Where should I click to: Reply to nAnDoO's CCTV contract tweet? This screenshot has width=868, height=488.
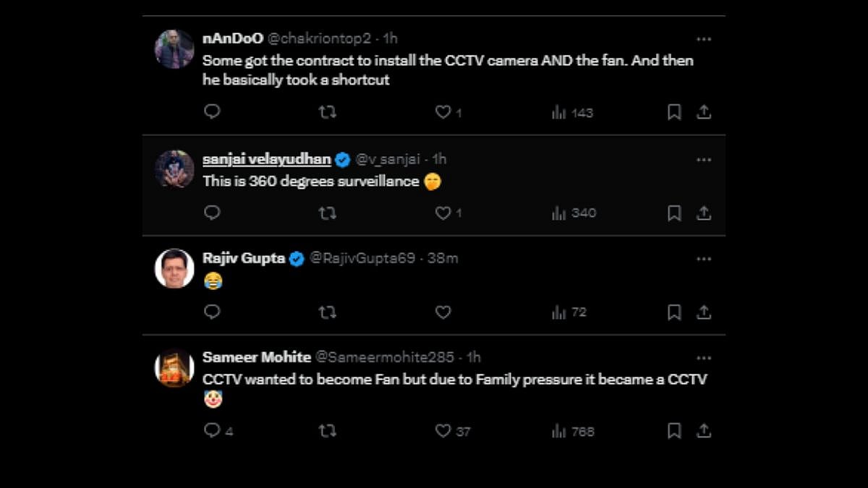[212, 112]
